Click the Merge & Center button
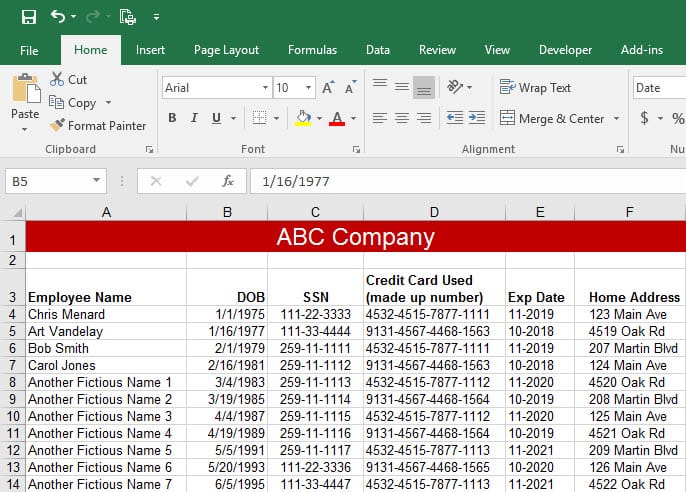 tap(551, 118)
